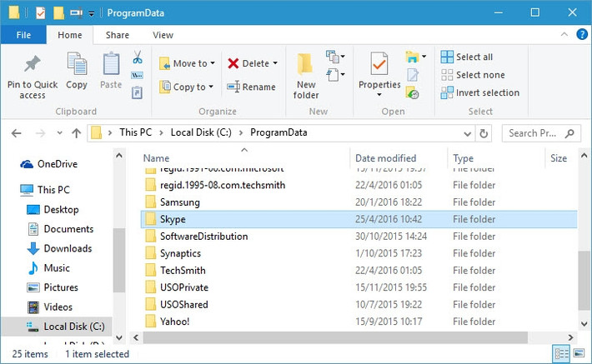The height and width of the screenshot is (364, 592).
Task: Expand the address bar history dropdown
Action: pyautogui.click(x=468, y=133)
